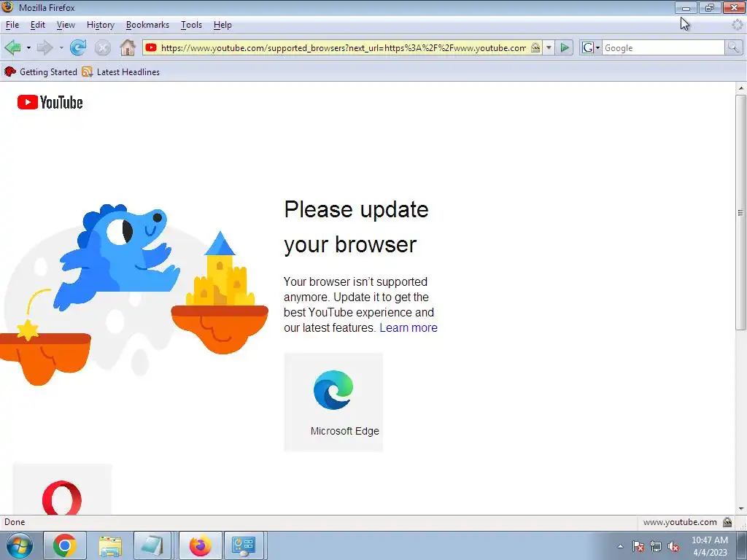The image size is (747, 560).
Task: Click the Stop loading icon
Action: tap(102, 47)
